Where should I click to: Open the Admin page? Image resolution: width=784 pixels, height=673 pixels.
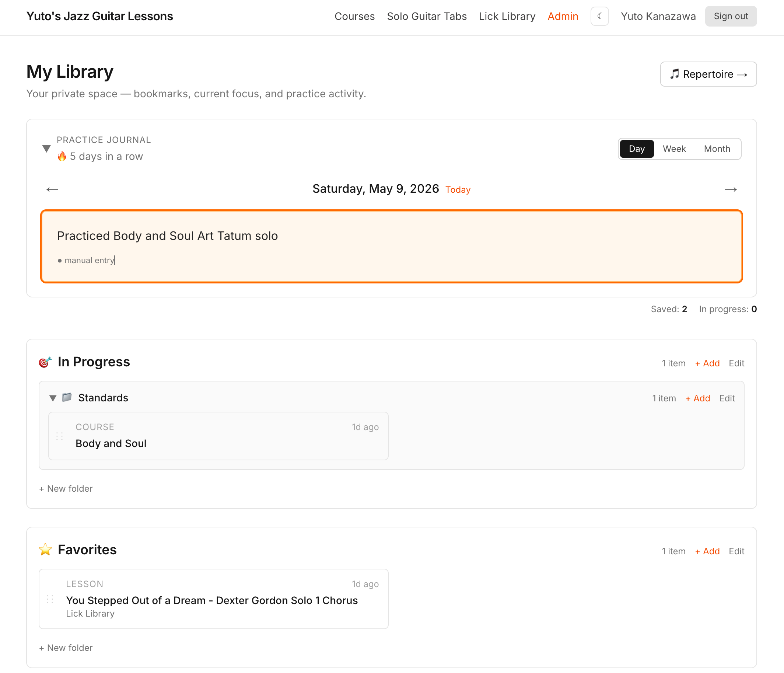[563, 16]
